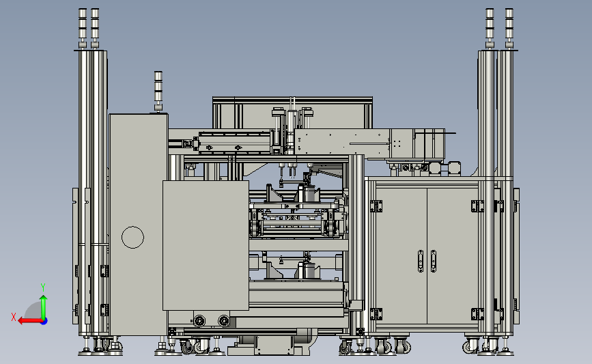Screen dimensions: 592x364
Task: Select the left round connector below the square panel
Action: pos(199,321)
